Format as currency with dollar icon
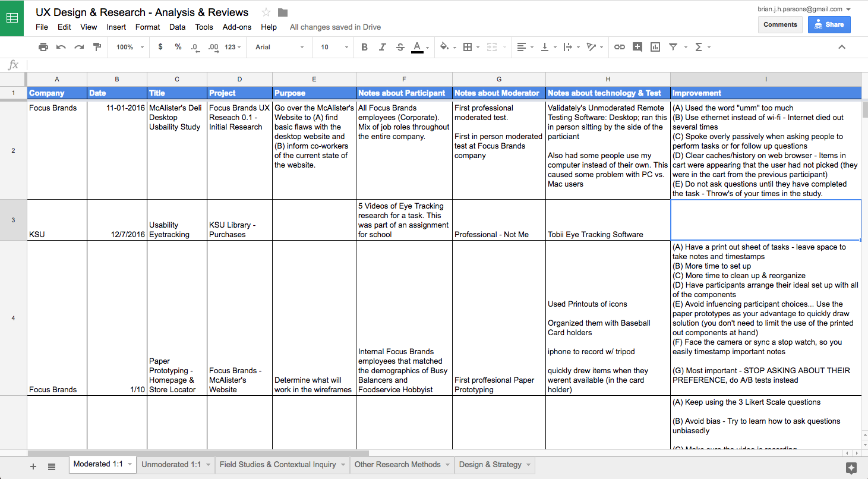Viewport: 868px width, 479px height. pyautogui.click(x=160, y=47)
